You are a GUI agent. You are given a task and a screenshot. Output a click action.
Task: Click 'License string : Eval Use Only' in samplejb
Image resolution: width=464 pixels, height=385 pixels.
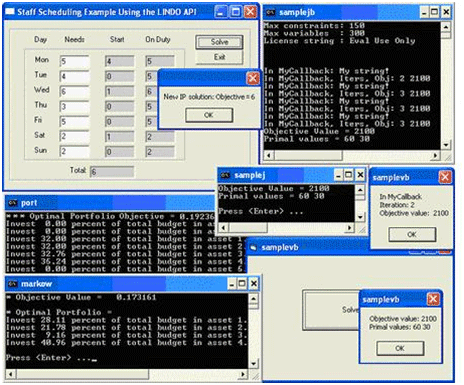point(339,41)
